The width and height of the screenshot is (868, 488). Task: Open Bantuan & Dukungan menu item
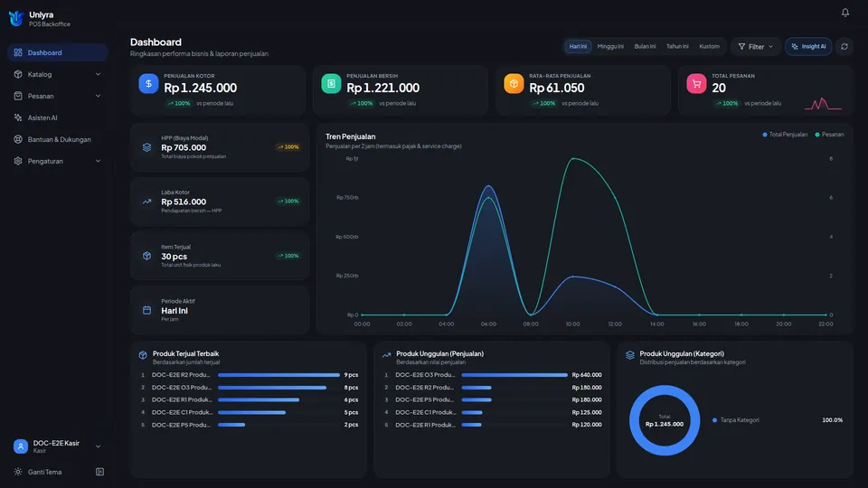point(58,139)
